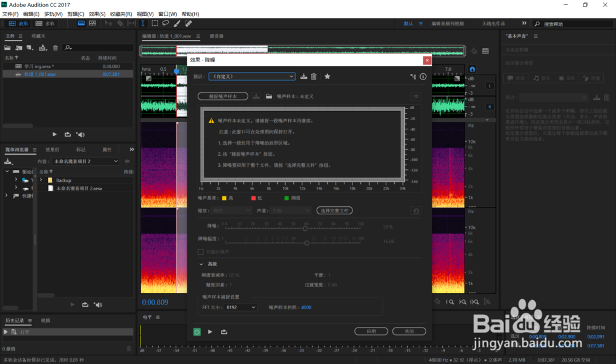Select 轨道 1_001.wav in Files panel
The image size is (616, 364).
[68, 74]
